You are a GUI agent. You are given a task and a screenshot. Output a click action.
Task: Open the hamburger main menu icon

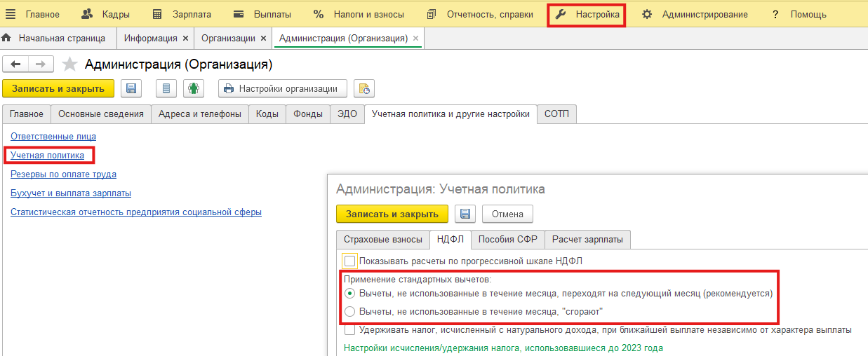[11, 14]
